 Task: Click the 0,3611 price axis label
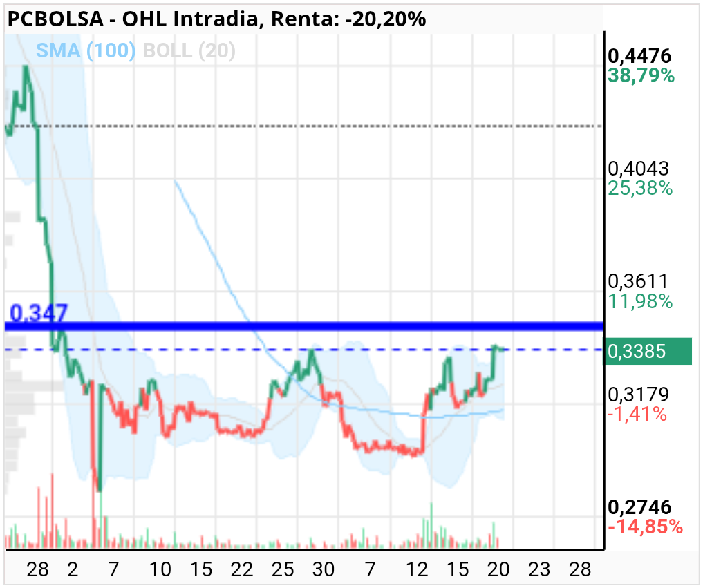click(637, 281)
